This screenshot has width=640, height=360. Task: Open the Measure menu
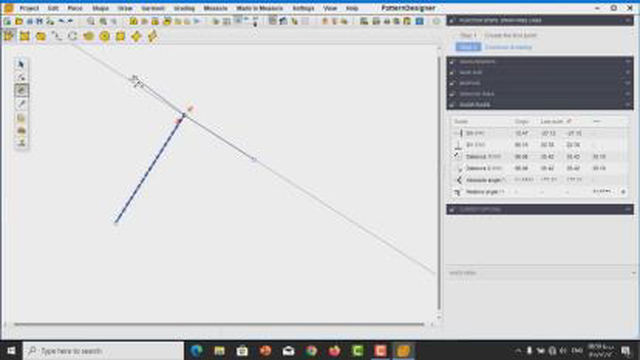coord(216,8)
